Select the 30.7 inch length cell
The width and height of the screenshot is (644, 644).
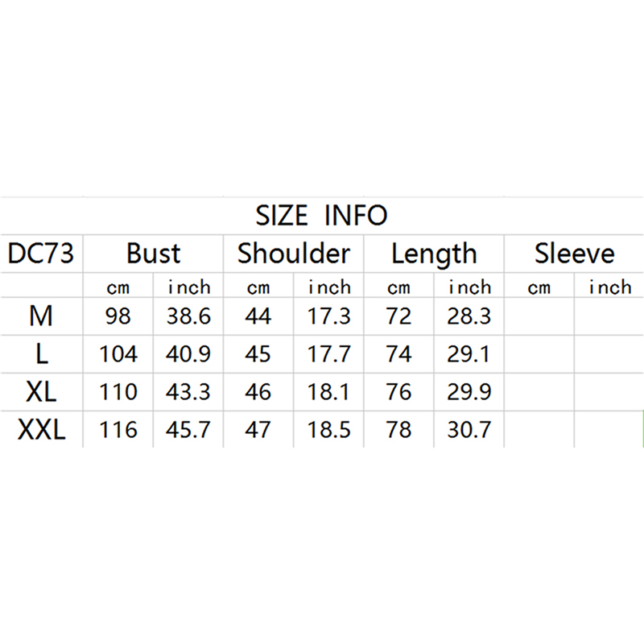469,430
